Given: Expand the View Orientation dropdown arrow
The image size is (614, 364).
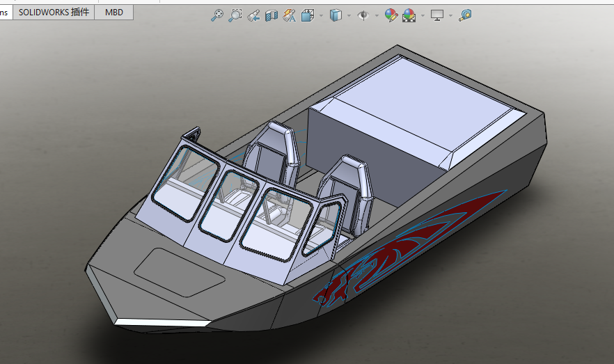Looking at the screenshot, I should click(321, 15).
